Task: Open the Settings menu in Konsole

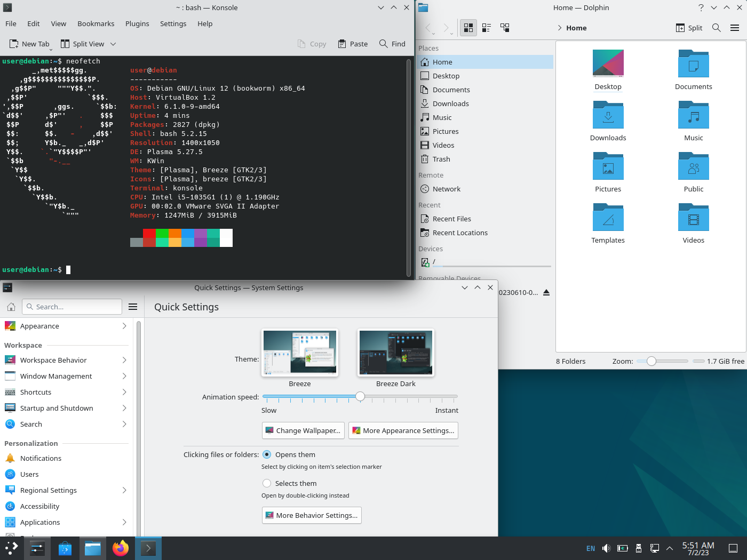Action: click(173, 23)
